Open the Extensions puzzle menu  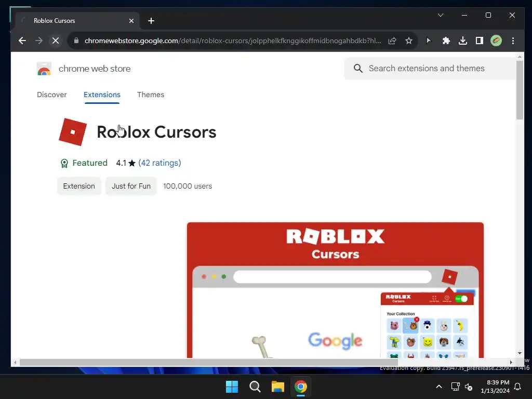[446, 41]
